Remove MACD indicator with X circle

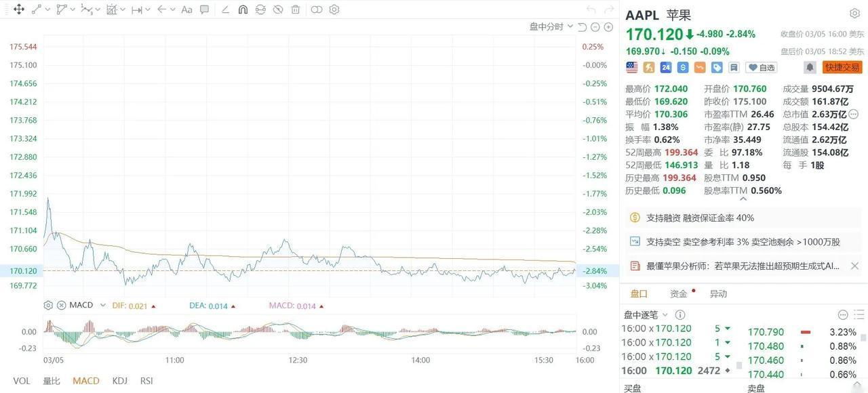click(x=61, y=305)
